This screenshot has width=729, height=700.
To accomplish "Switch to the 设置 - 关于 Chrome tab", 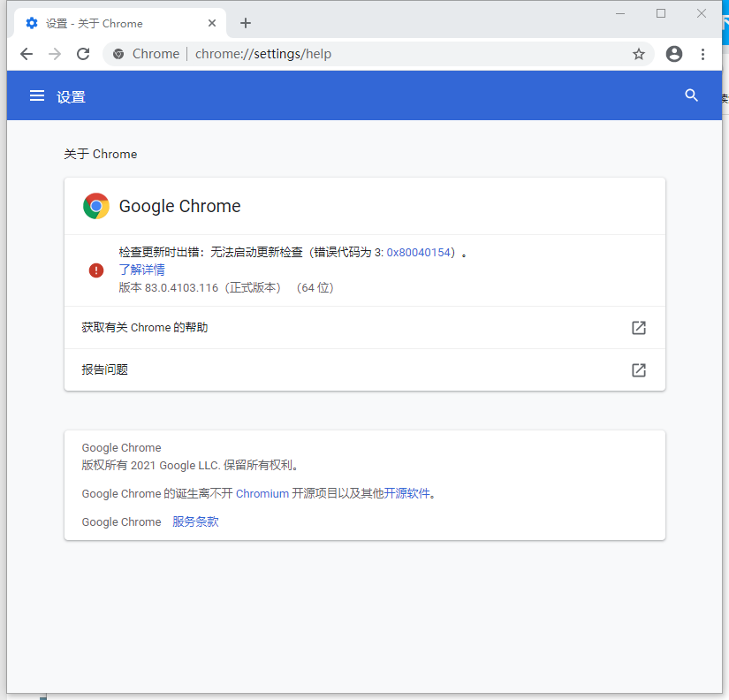I will click(106, 23).
